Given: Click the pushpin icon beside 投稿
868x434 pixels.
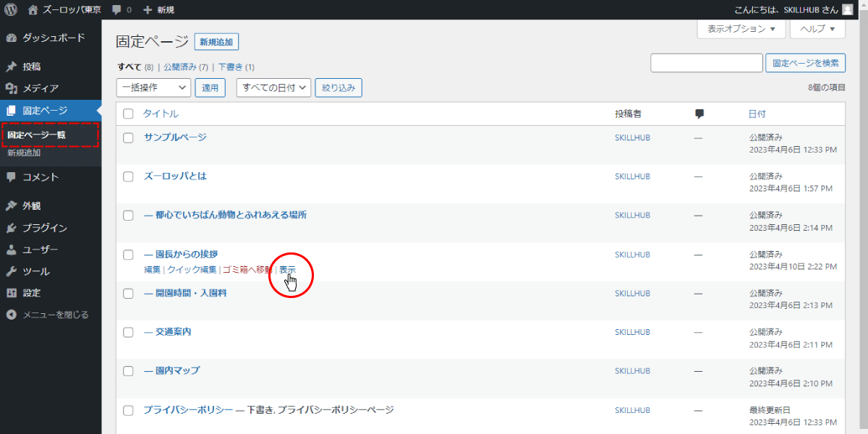Looking at the screenshot, I should 11,67.
